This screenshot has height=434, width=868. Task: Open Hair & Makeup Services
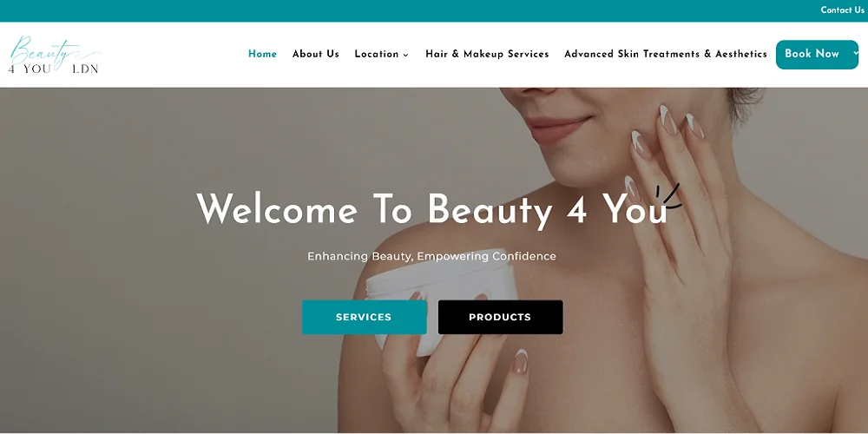point(487,54)
